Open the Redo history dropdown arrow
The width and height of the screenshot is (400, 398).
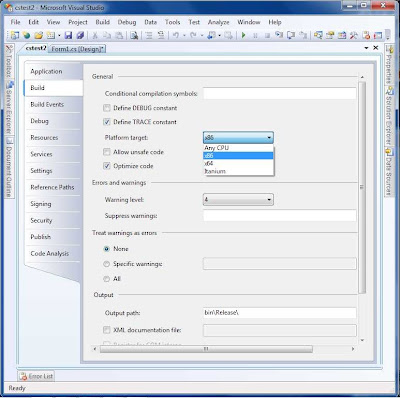pos(202,35)
